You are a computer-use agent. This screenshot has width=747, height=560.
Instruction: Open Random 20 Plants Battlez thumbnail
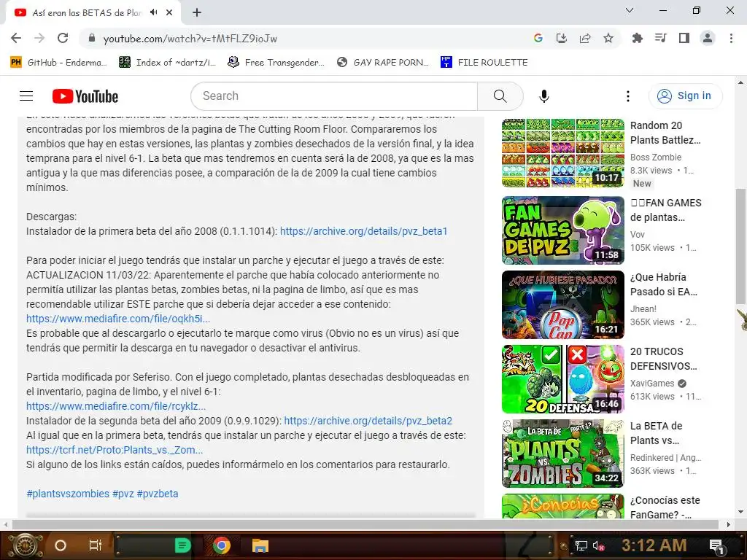click(x=562, y=153)
